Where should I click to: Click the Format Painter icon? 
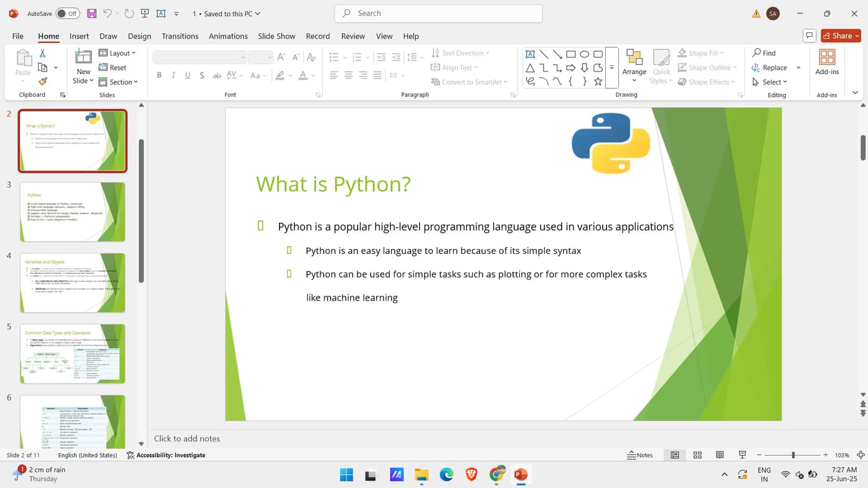[x=42, y=81]
